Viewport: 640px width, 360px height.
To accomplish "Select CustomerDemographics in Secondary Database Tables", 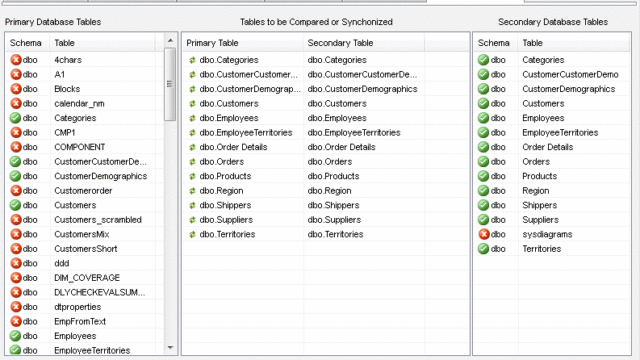I will (569, 89).
